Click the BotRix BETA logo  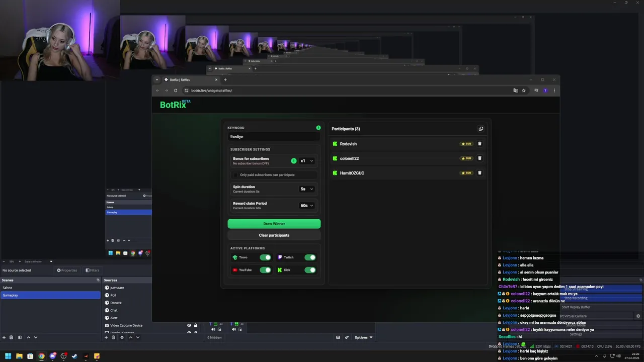(x=175, y=104)
